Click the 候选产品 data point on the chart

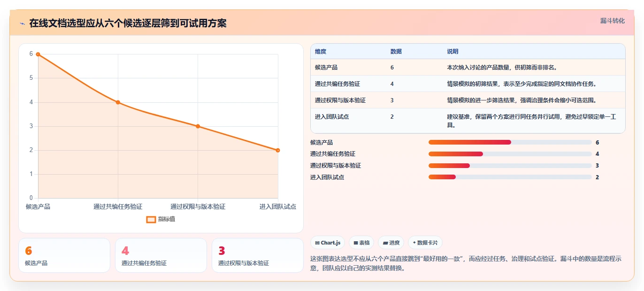click(x=38, y=54)
